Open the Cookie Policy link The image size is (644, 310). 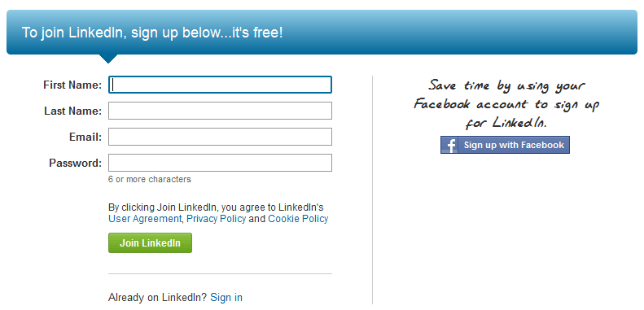point(298,219)
